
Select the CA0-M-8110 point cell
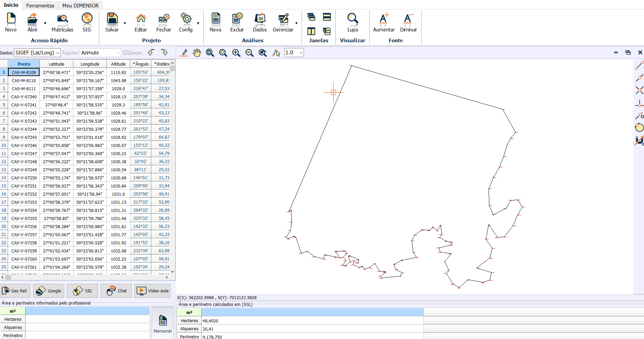pyautogui.click(x=24, y=80)
